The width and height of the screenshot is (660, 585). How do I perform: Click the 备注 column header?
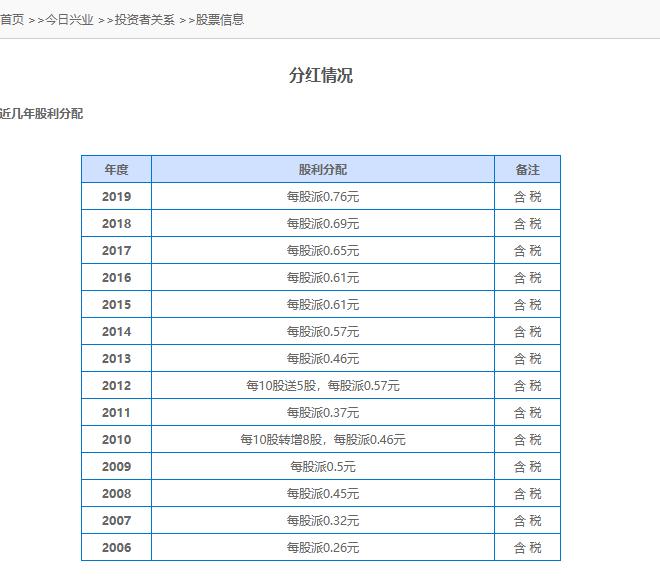(527, 170)
